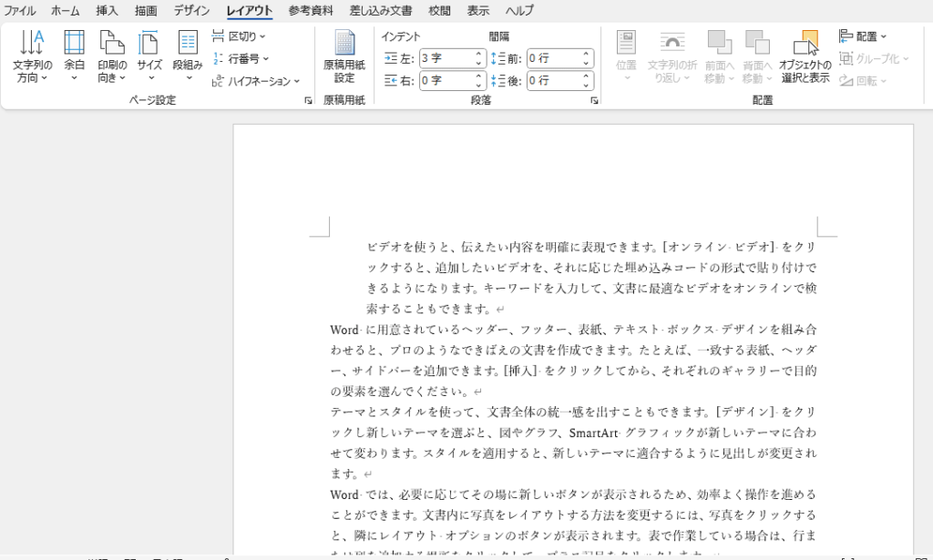The height and width of the screenshot is (560, 933).
Task: Open the 余白 margins tool
Action: click(74, 56)
